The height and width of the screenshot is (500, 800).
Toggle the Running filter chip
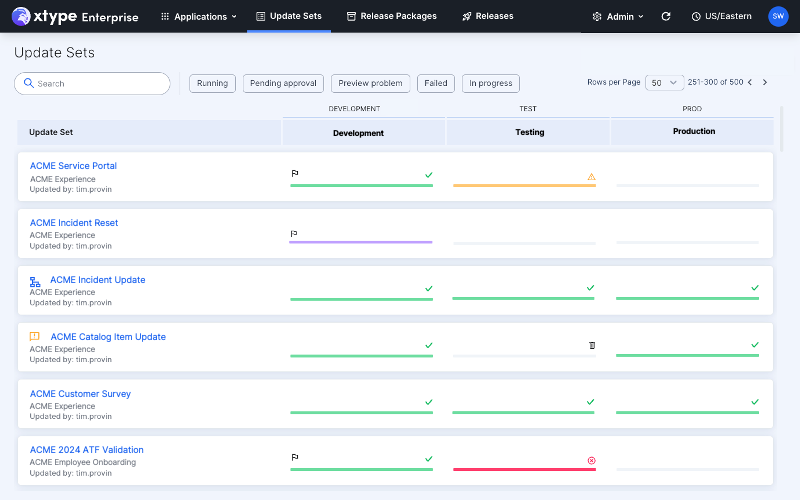click(212, 83)
